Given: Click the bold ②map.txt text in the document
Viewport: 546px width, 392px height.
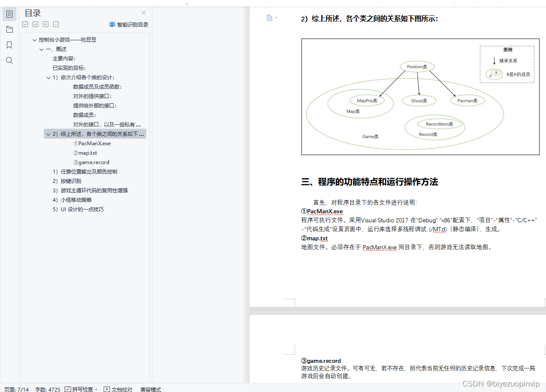Looking at the screenshot, I should tap(314, 238).
